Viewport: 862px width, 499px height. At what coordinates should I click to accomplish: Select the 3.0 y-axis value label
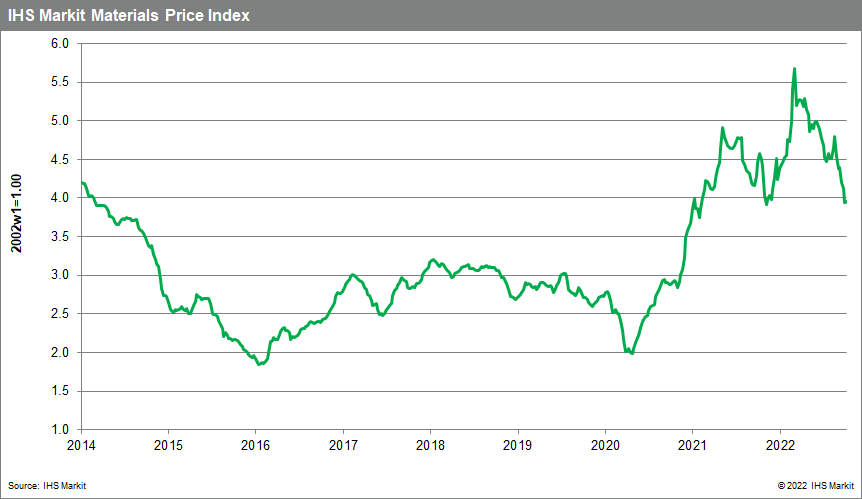[x=59, y=275]
